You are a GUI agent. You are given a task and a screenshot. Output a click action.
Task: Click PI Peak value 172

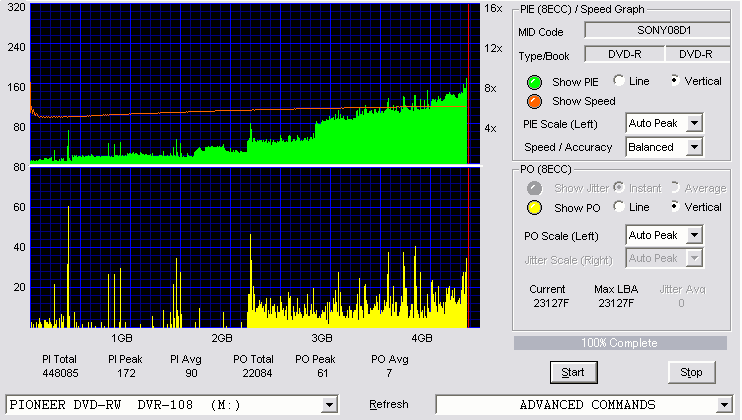point(126,373)
